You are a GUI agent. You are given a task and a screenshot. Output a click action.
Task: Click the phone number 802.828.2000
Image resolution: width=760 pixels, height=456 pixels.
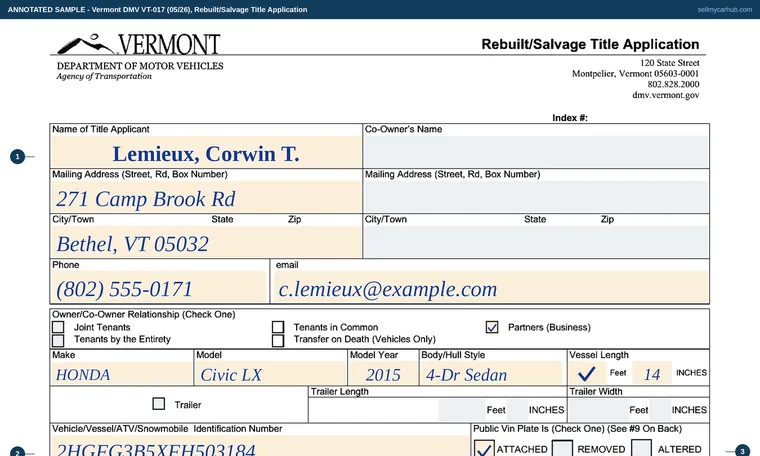pos(673,84)
